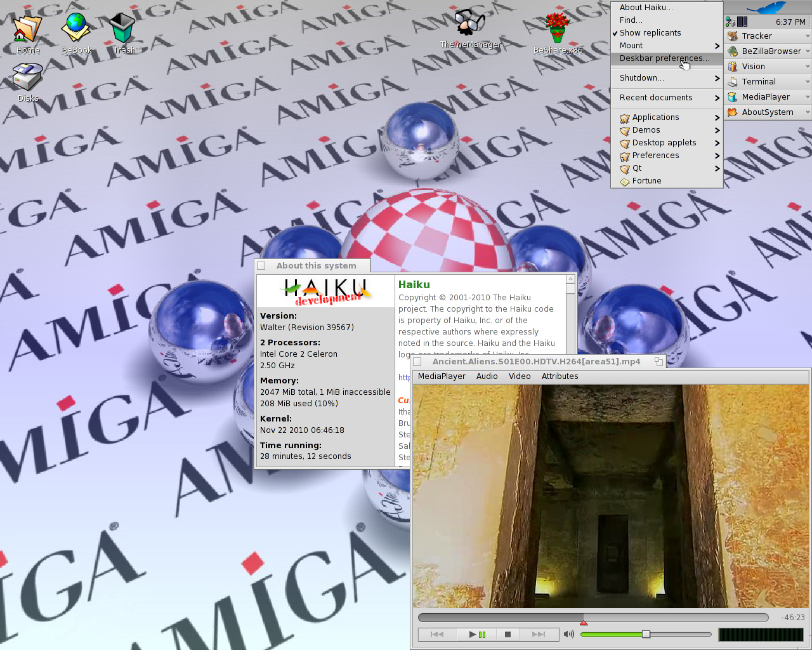The height and width of the screenshot is (650, 812).
Task: Expand MediaPlayer window list arrow in Deskbar
Action: pos(808,97)
